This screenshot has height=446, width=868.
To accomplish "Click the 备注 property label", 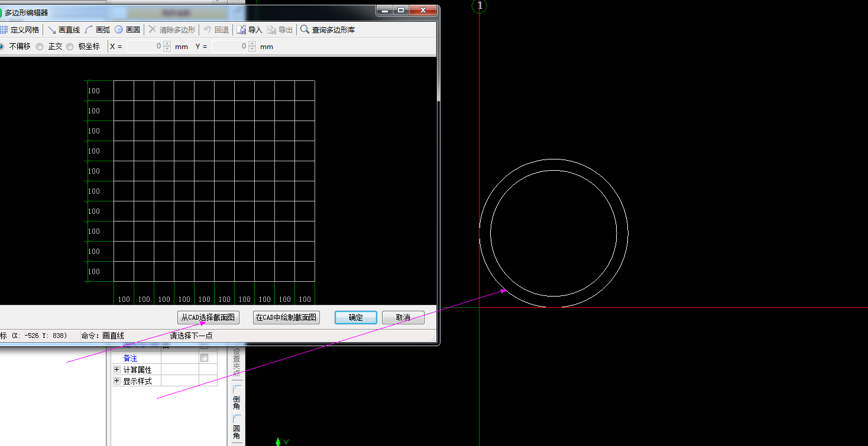I will 130,359.
